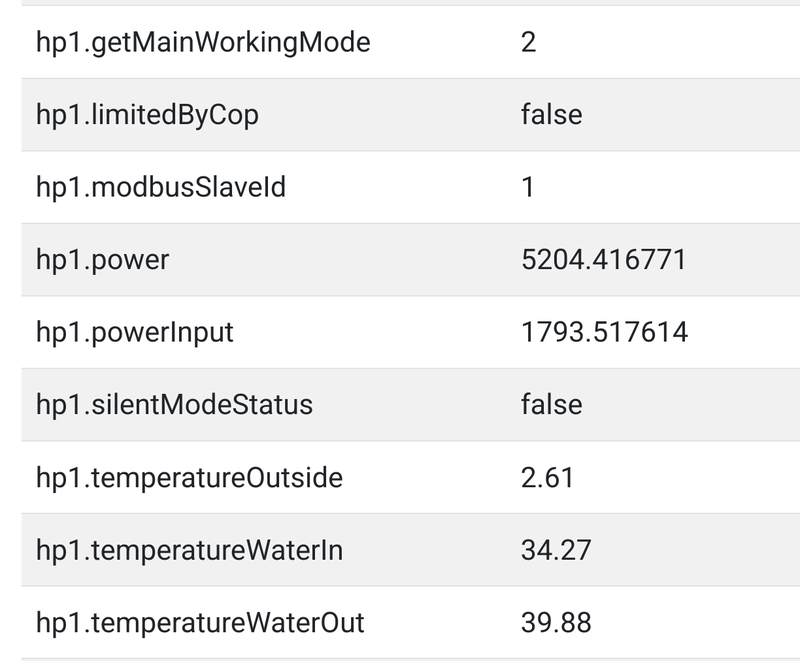Click the hp1.modbusSlaveId label
The image size is (800, 661).
[x=161, y=187]
